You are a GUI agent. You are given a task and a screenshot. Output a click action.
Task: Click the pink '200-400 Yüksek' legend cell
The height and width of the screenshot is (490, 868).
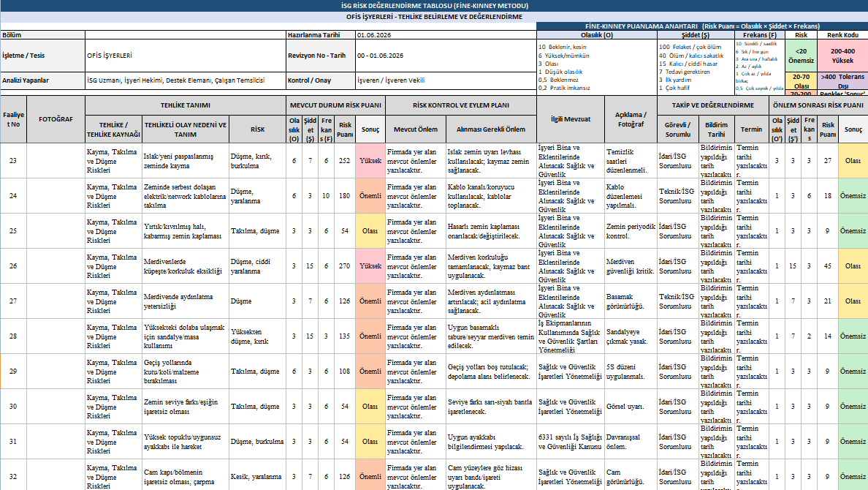(842, 56)
